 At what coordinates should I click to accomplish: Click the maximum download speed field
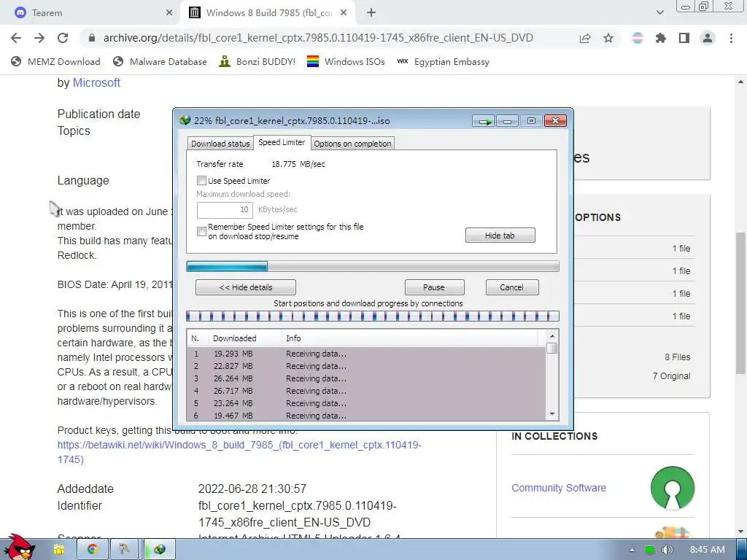click(x=225, y=209)
